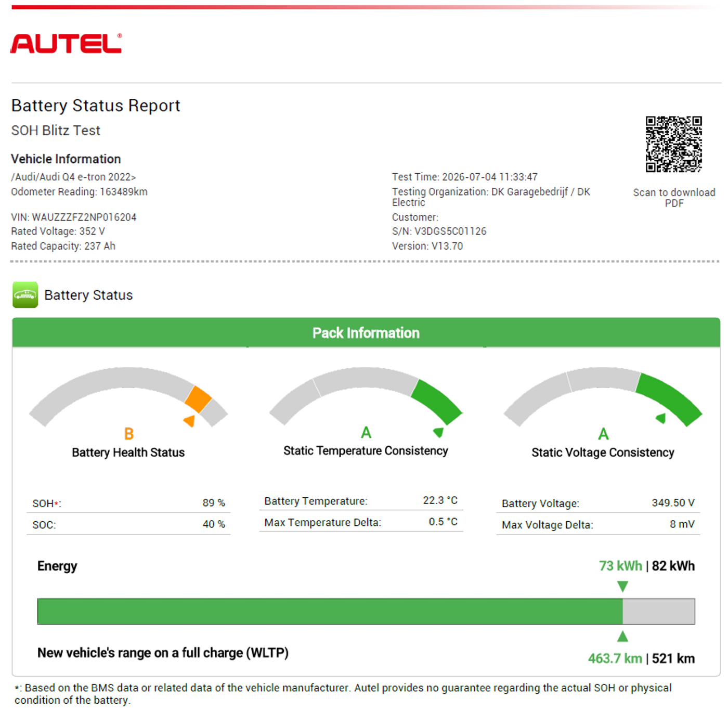Click the "Battery Temperature:" label
Screen dimensions: 728x710
point(316,501)
